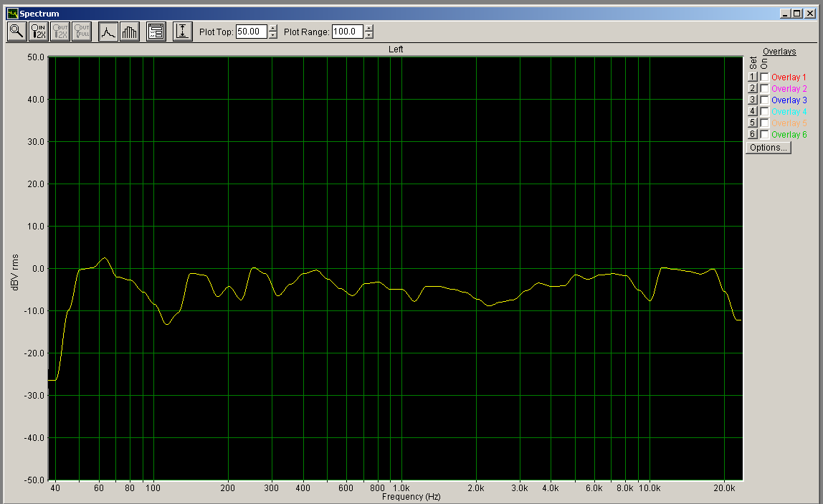Click the Plot Range value field

coord(348,32)
